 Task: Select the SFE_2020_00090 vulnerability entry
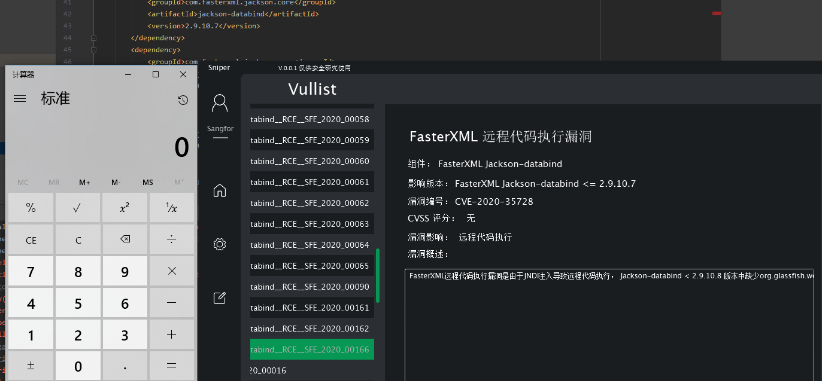pyautogui.click(x=312, y=287)
